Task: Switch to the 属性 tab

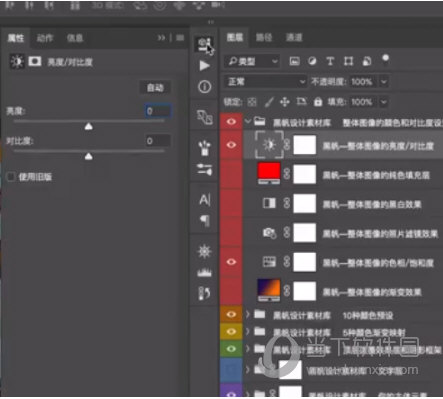Action: [16, 38]
